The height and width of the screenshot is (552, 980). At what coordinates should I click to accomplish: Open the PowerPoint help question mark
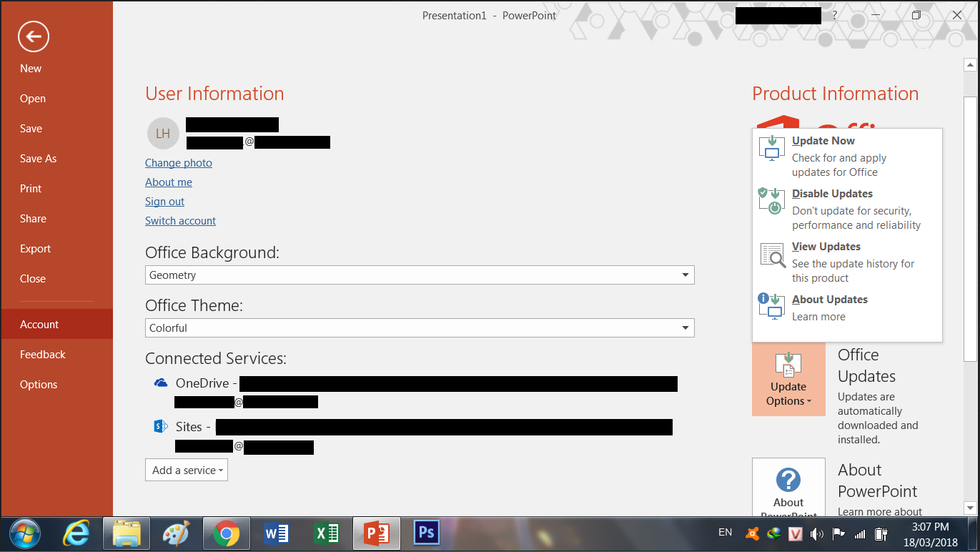834,15
